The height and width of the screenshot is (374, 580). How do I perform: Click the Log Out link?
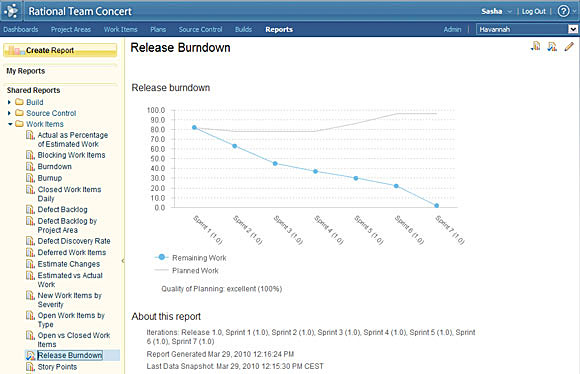[533, 11]
